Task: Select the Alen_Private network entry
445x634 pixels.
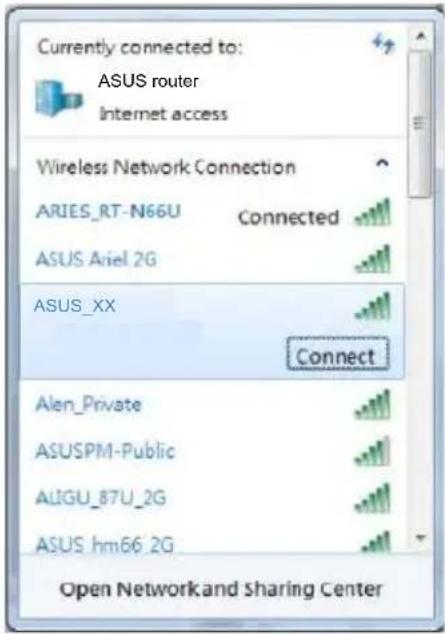Action: (x=213, y=404)
